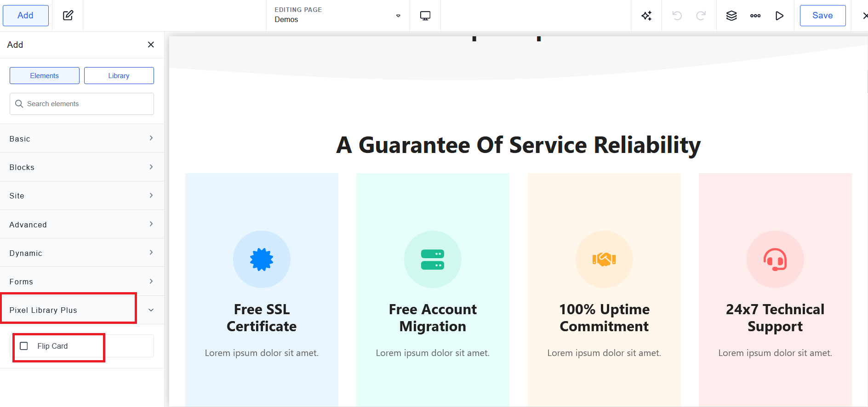This screenshot has width=868, height=407.
Task: Switch to the Elements tab
Action: tap(45, 76)
